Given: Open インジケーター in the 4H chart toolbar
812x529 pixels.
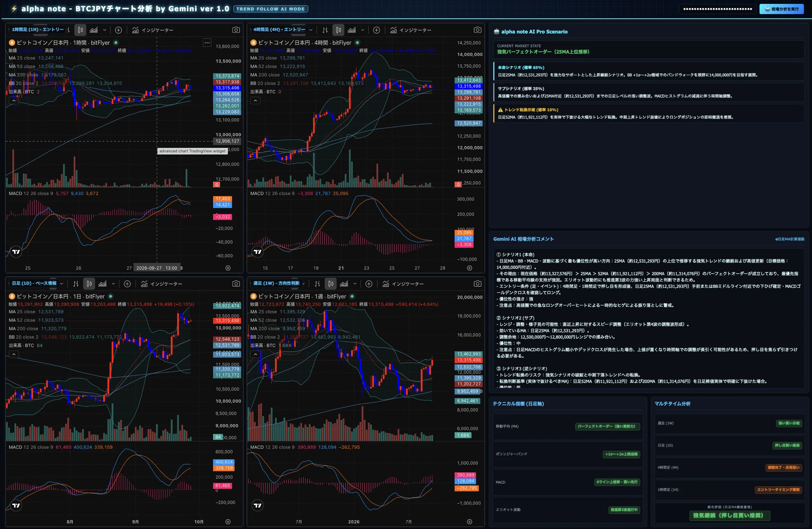Looking at the screenshot, I should [x=411, y=30].
